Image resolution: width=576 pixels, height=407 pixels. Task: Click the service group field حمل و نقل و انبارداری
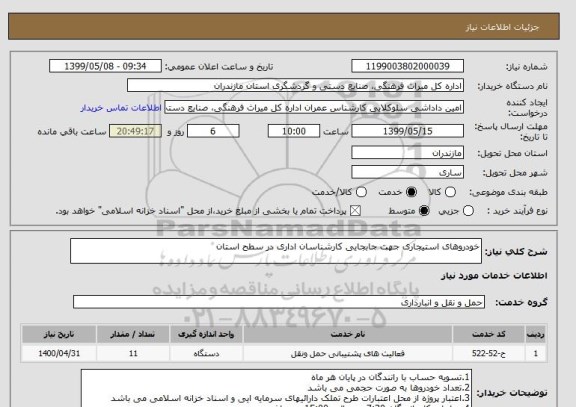tap(279, 302)
